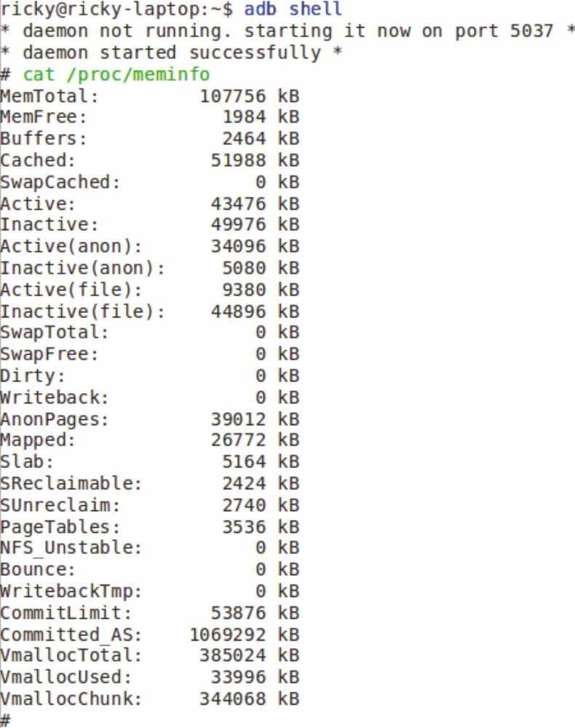The width and height of the screenshot is (575, 728).
Task: Click the 'cat /proc/meminfo' command
Action: click(116, 74)
